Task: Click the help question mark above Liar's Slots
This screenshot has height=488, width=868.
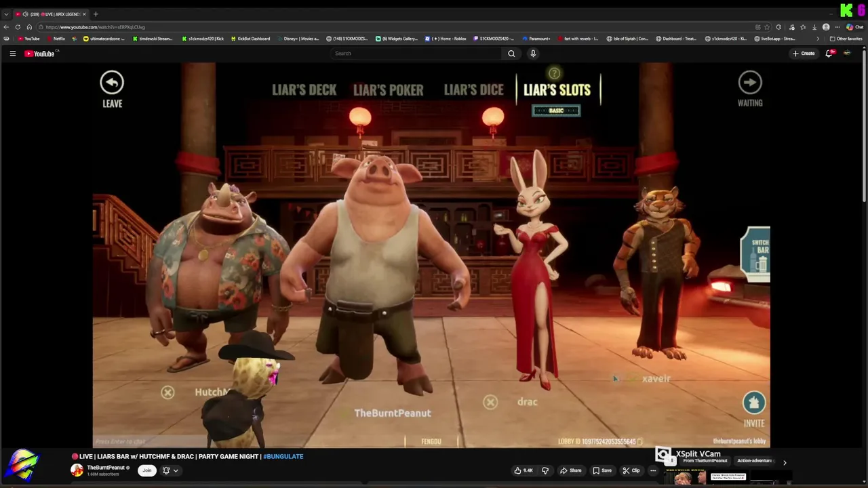Action: click(x=555, y=73)
